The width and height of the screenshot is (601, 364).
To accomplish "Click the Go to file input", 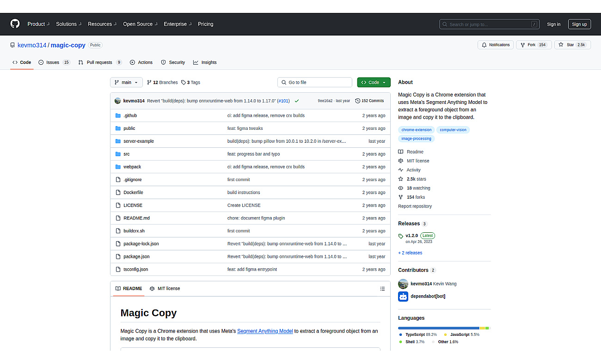I will [315, 82].
